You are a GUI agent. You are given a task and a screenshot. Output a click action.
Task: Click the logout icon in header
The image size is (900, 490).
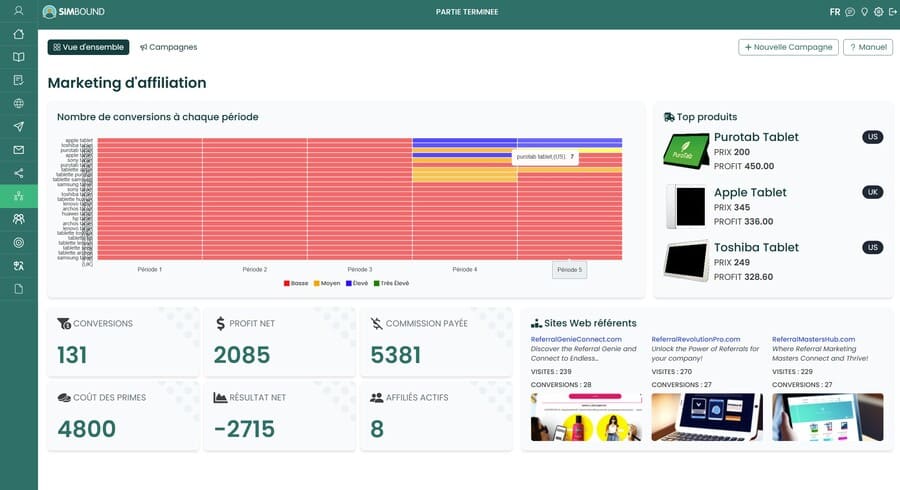coord(893,11)
